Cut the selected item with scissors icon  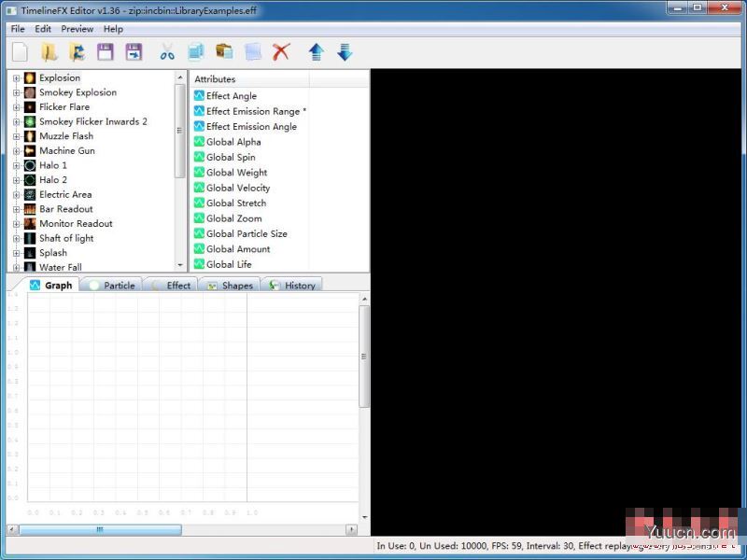coord(168,52)
